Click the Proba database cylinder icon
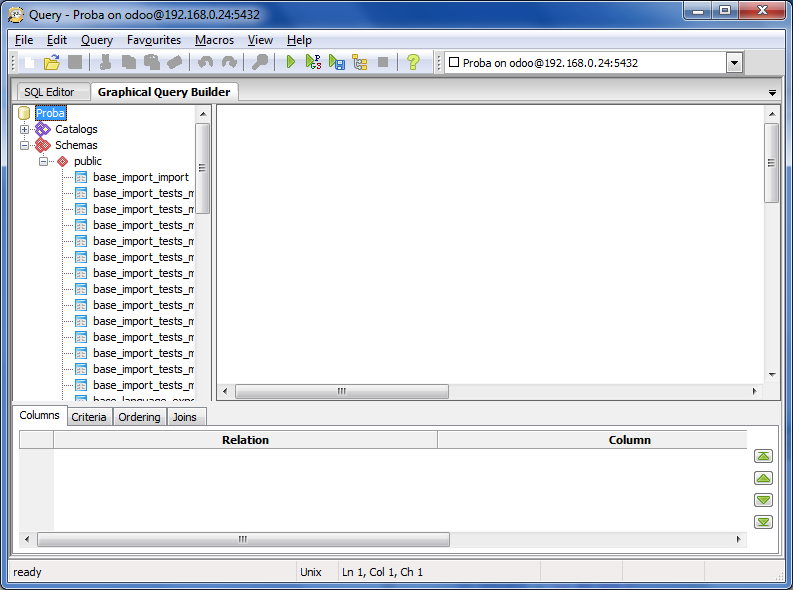The width and height of the screenshot is (793, 590). pyautogui.click(x=24, y=113)
